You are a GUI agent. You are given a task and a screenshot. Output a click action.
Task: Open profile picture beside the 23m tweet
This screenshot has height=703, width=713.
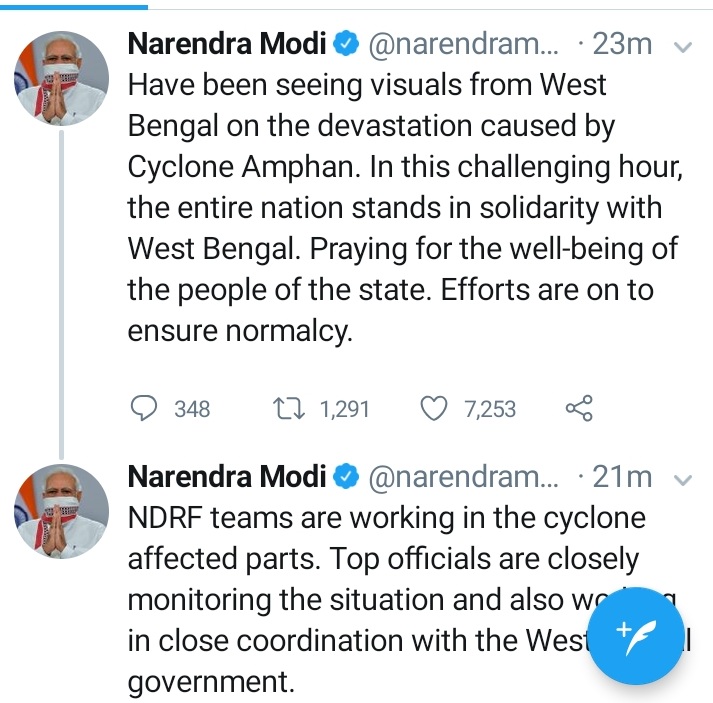[x=62, y=76]
